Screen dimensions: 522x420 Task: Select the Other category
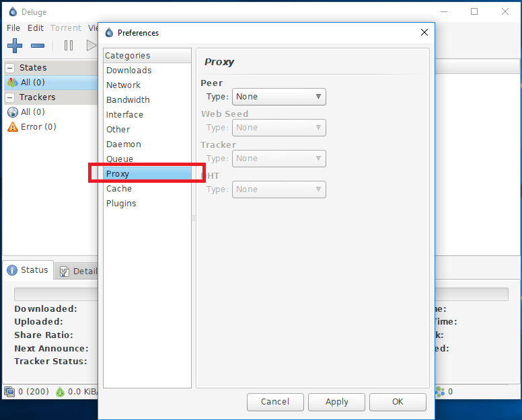[x=147, y=130]
